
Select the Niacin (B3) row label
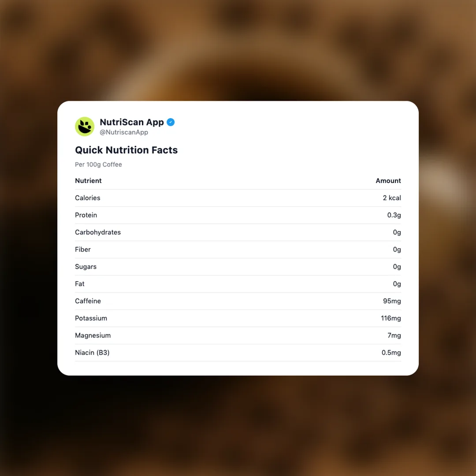pyautogui.click(x=92, y=353)
